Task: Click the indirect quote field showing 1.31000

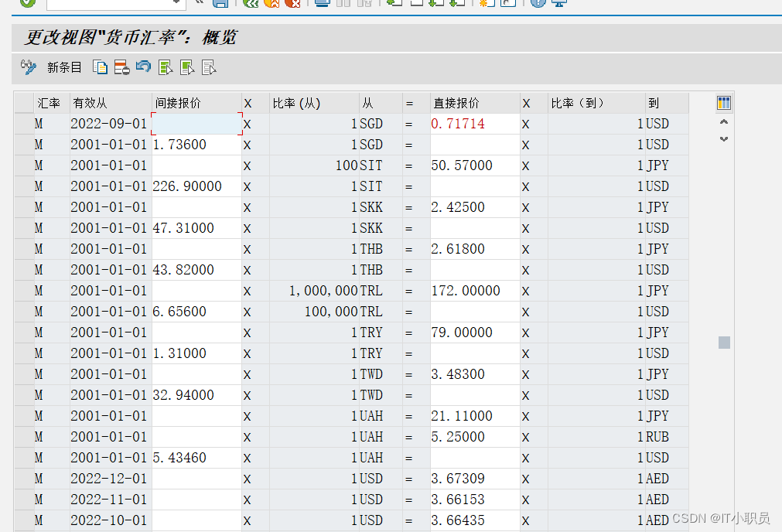Action: pyautogui.click(x=196, y=353)
